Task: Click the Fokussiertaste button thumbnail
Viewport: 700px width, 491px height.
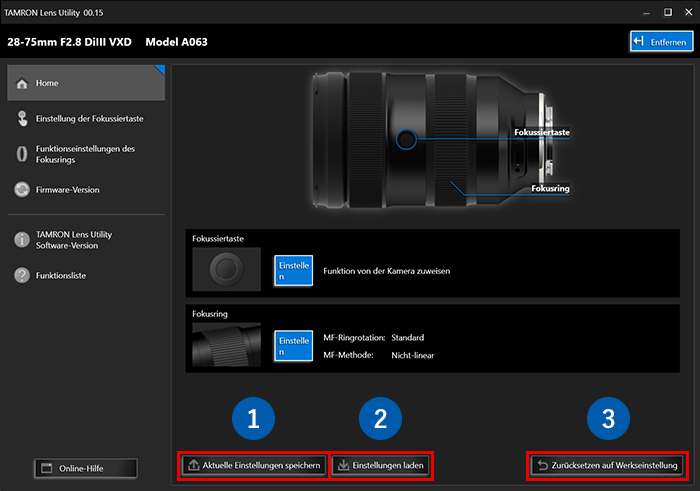Action: (226, 269)
